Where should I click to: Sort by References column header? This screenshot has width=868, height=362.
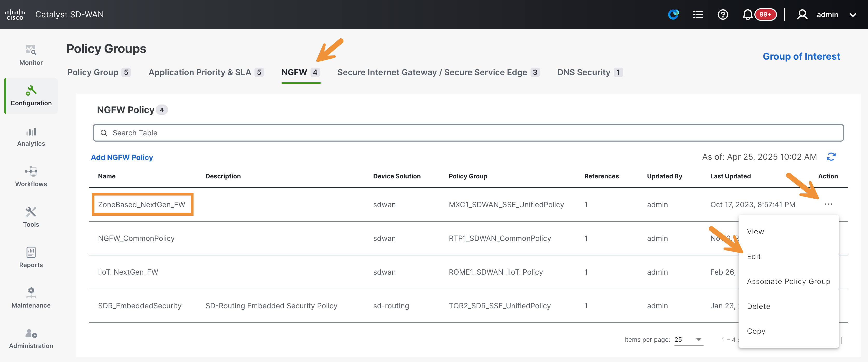[x=602, y=176]
